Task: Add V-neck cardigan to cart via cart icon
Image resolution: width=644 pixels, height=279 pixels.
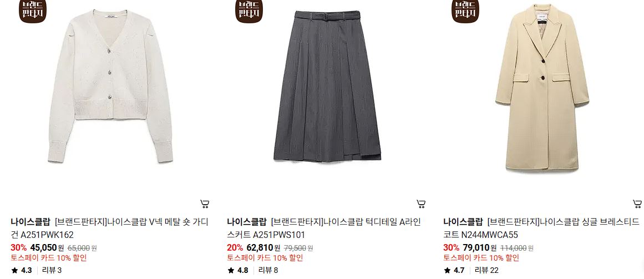Action: [x=205, y=204]
